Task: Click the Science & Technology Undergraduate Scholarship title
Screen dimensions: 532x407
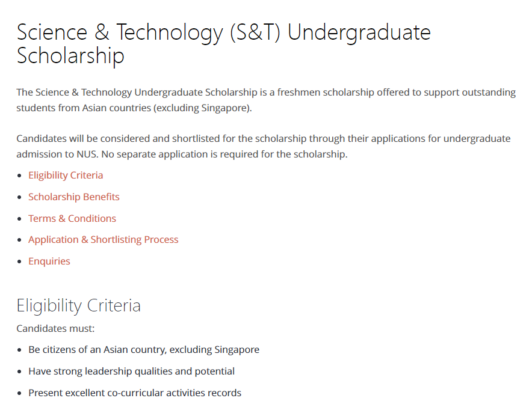Action: [x=224, y=44]
